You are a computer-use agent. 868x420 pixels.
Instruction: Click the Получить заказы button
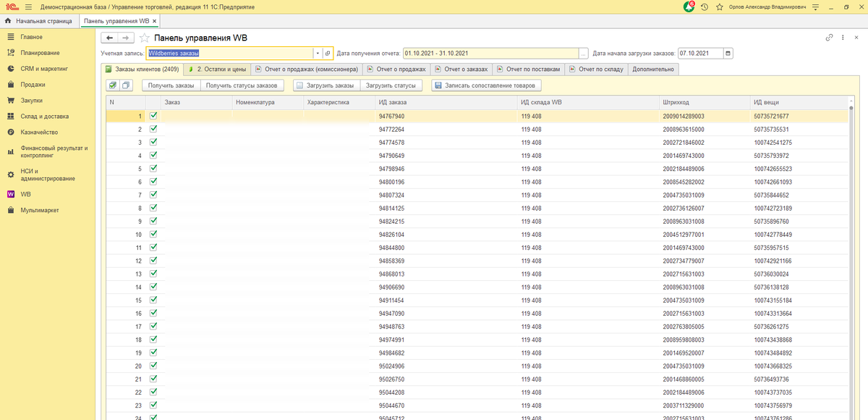click(171, 85)
